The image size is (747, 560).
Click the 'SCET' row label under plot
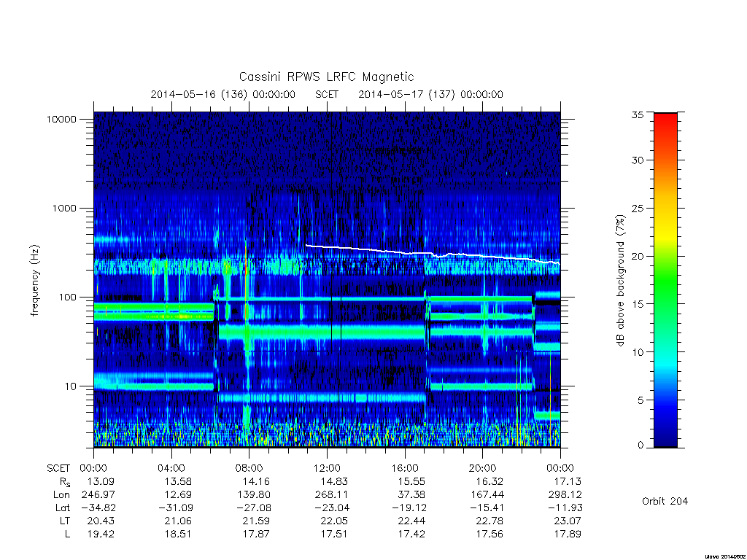click(x=58, y=468)
